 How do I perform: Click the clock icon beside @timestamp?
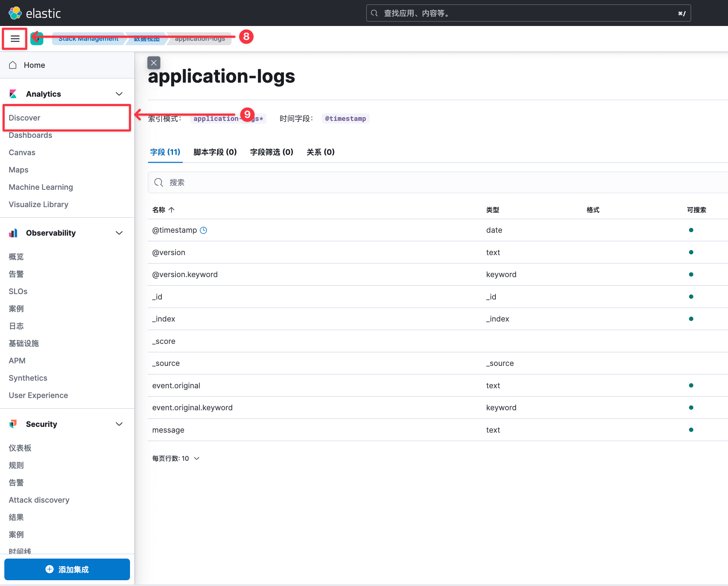(204, 230)
